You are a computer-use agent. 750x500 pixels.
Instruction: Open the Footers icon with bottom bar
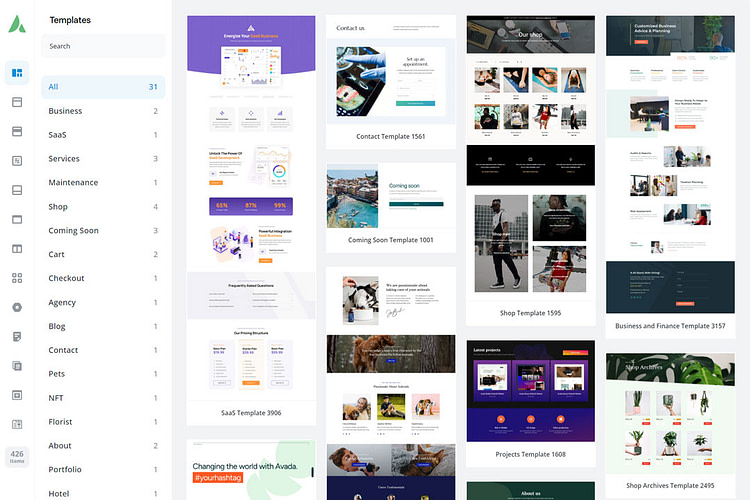[x=17, y=190]
